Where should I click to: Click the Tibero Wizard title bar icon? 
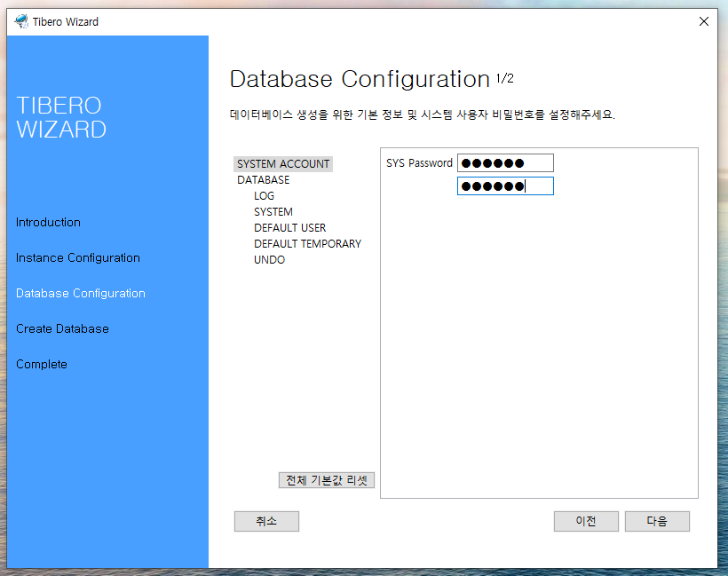[x=21, y=21]
